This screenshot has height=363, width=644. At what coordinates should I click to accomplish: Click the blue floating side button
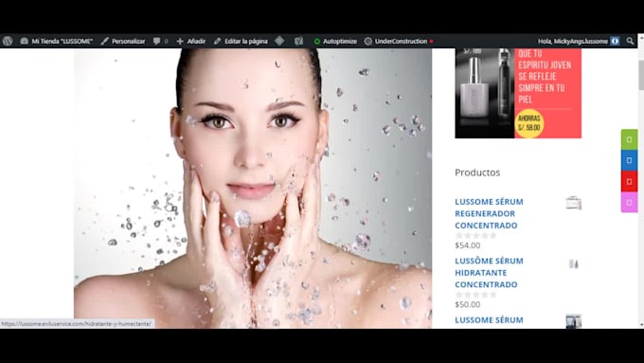pos(629,160)
